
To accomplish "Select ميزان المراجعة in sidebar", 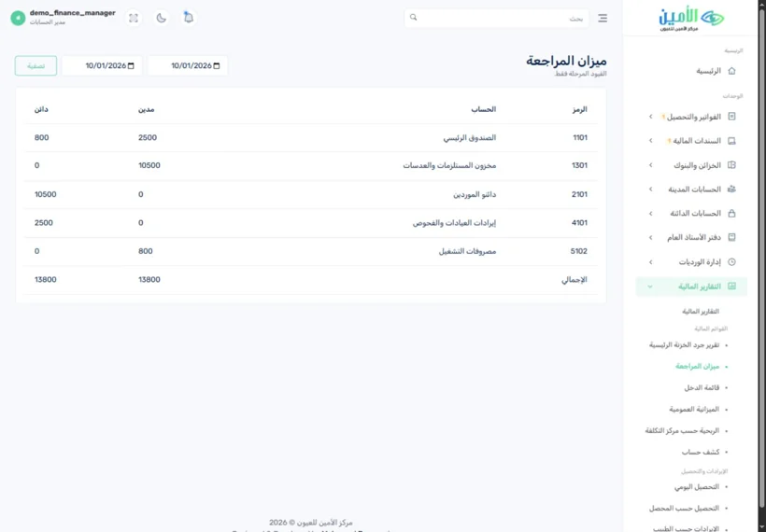I will [x=698, y=366].
